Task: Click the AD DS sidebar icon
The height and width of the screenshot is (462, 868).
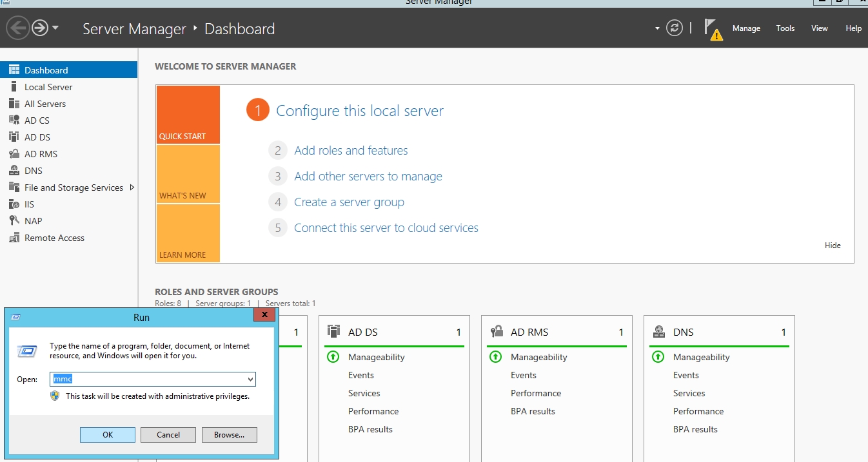Action: (x=14, y=137)
